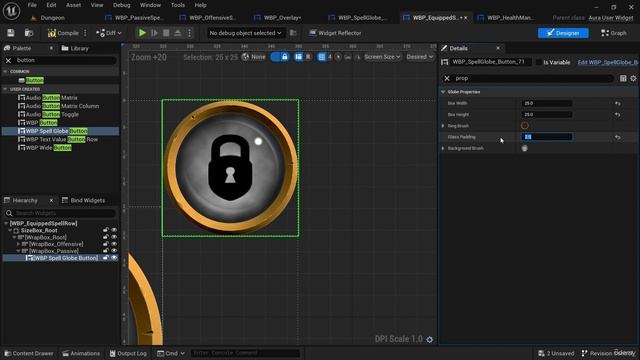Viewport: 640px width, 360px height.
Task: Collapse the WrapBox_Passive hierarchy node
Action: coord(18,251)
